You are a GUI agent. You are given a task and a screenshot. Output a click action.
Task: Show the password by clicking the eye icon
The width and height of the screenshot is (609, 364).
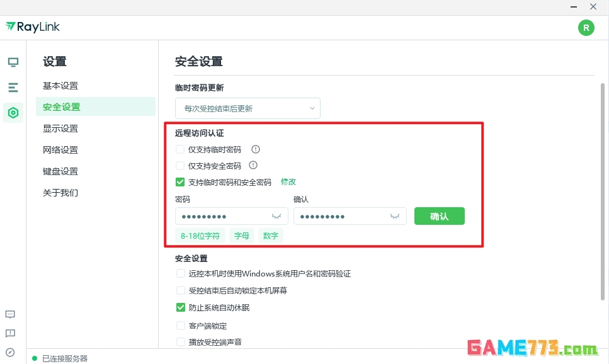[276, 216]
